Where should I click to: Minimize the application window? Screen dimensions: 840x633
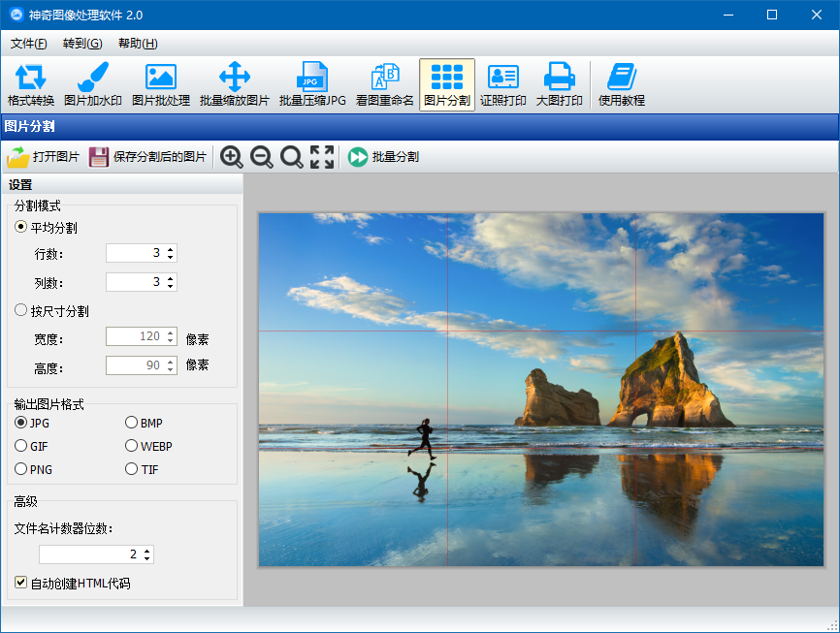[x=728, y=15]
